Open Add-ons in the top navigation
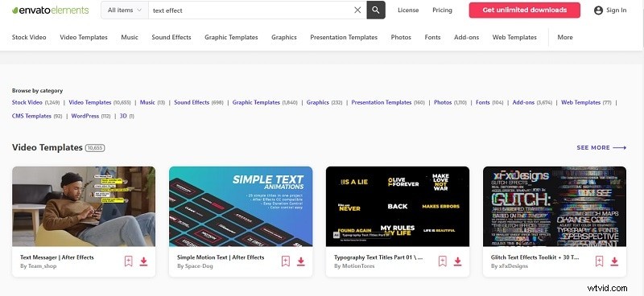Image resolution: width=644 pixels, height=296 pixels. 466,37
